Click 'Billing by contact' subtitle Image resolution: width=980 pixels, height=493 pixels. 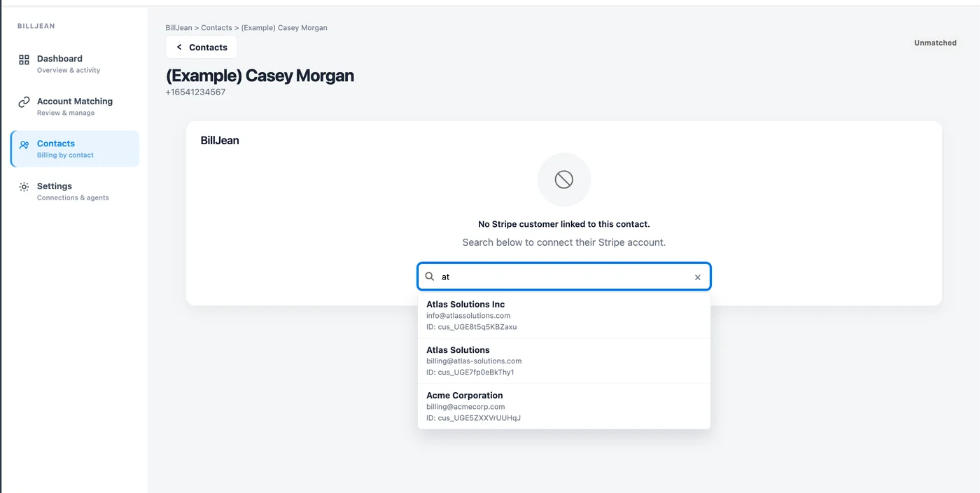point(65,155)
